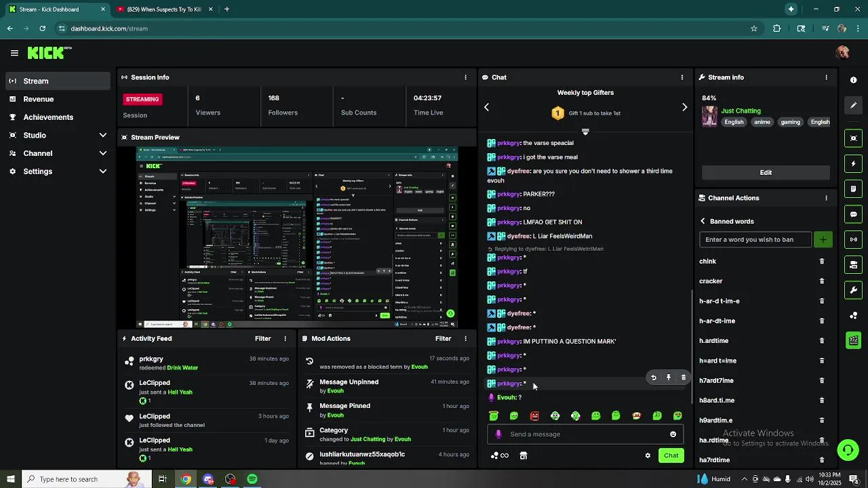The height and width of the screenshot is (488, 868).
Task: Open Filter in Mod Actions
Action: coord(443,338)
